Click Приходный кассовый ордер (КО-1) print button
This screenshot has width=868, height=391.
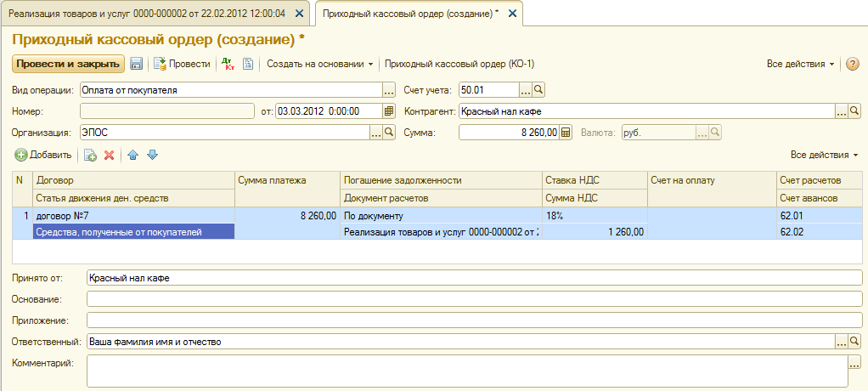click(x=459, y=64)
